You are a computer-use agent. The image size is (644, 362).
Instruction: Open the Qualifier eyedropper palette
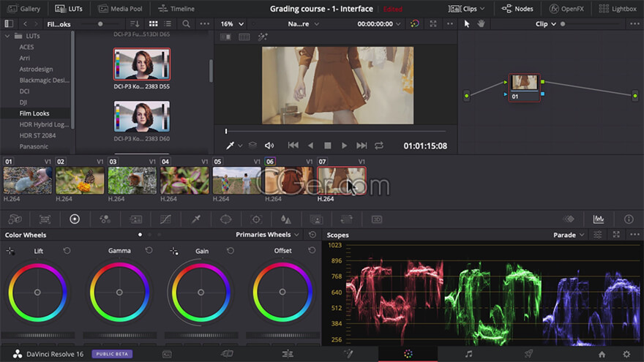[196, 219]
